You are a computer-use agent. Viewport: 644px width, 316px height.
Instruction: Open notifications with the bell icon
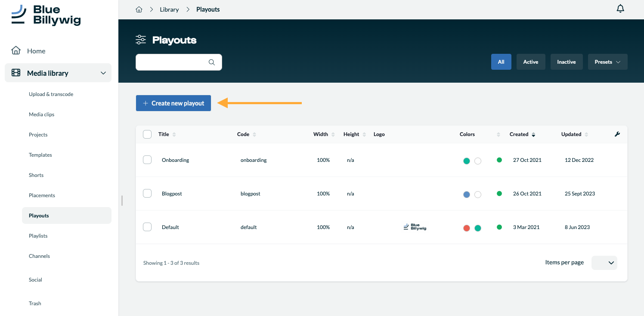[x=620, y=9]
